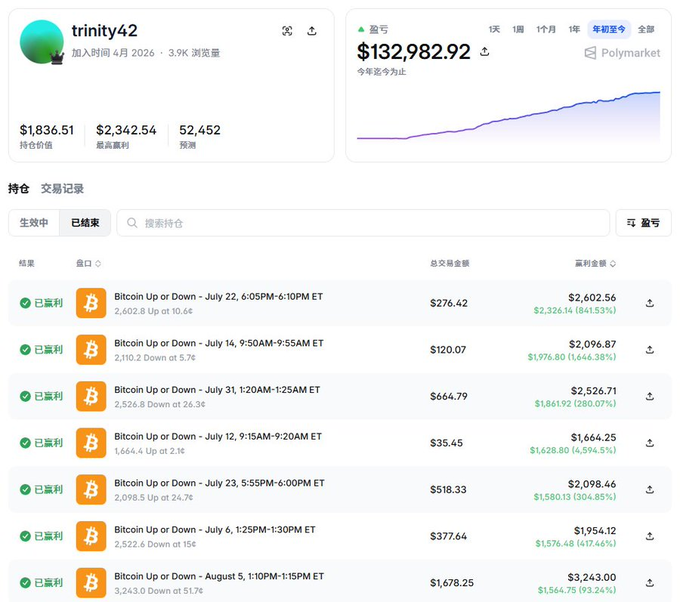Share the July 14 9:50AM position
680x602 pixels.
[649, 349]
